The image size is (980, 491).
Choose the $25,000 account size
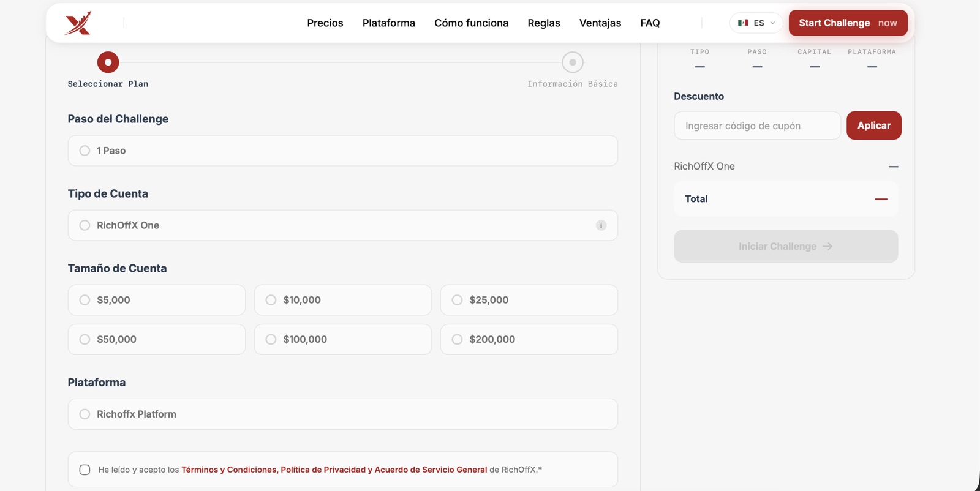(x=529, y=300)
